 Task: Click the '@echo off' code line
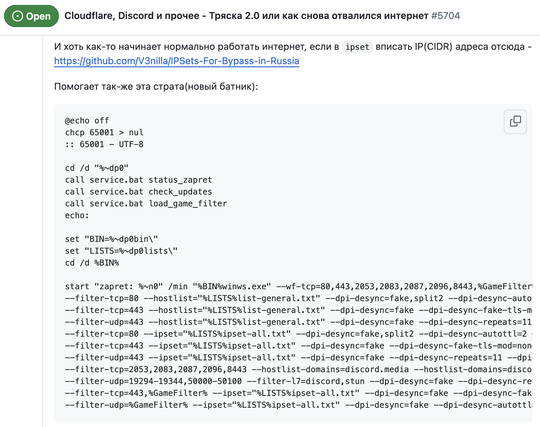[x=87, y=121]
